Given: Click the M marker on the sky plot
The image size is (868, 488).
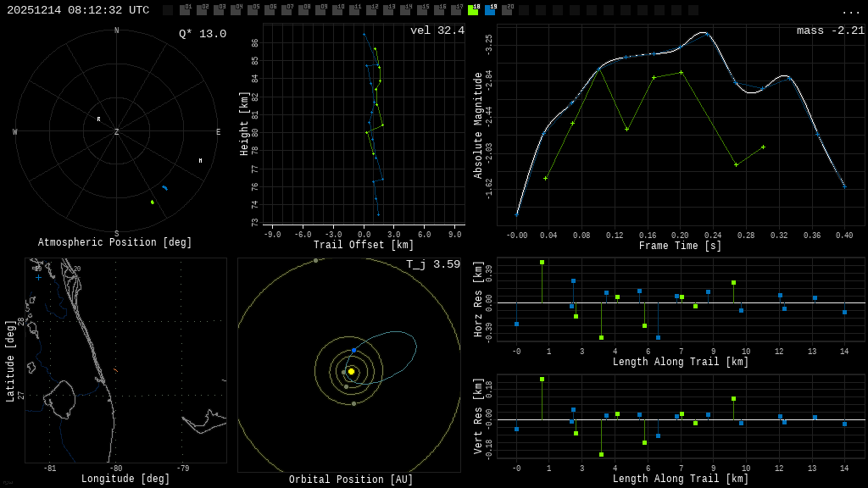Looking at the screenshot, I should click(200, 160).
